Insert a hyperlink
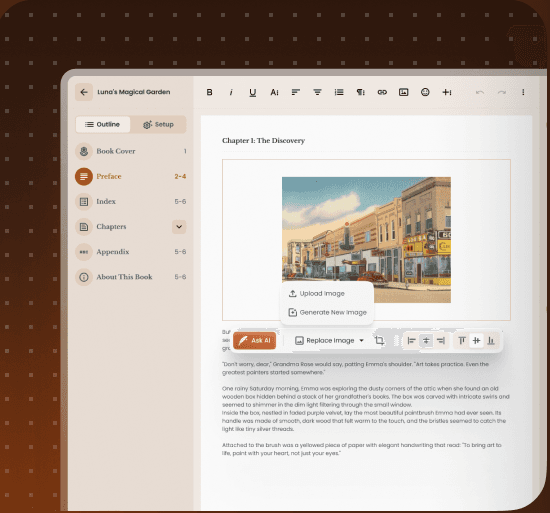Image resolution: width=550 pixels, height=513 pixels. 382,92
